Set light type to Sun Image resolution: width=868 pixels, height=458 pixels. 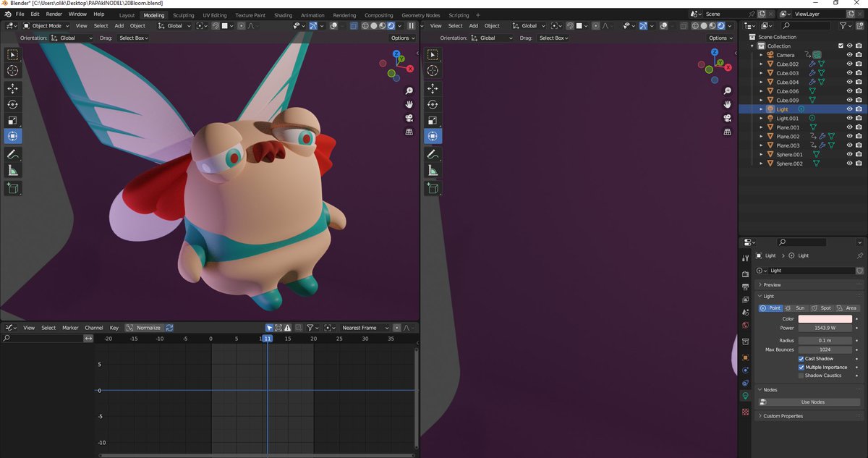point(796,308)
